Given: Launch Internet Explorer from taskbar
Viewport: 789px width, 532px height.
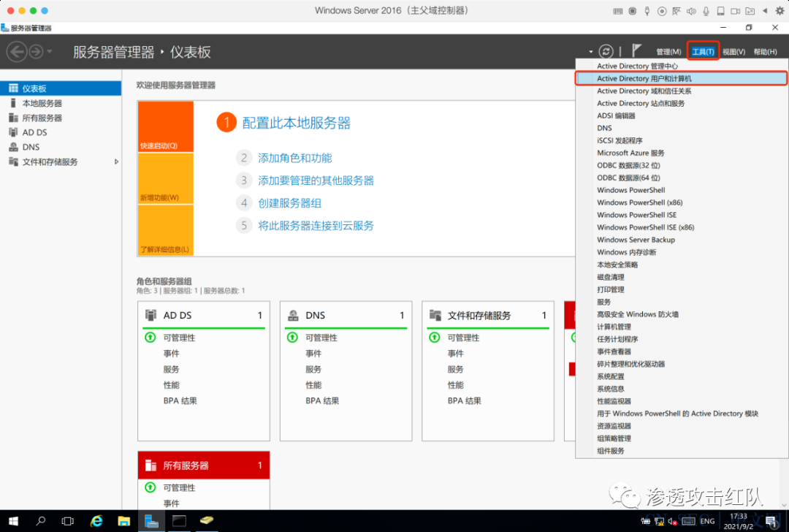Looking at the screenshot, I should pos(96,521).
